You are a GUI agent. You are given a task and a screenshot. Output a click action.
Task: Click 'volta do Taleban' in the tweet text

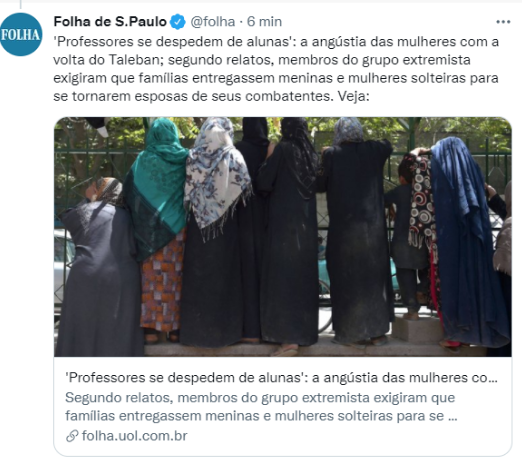109,60
